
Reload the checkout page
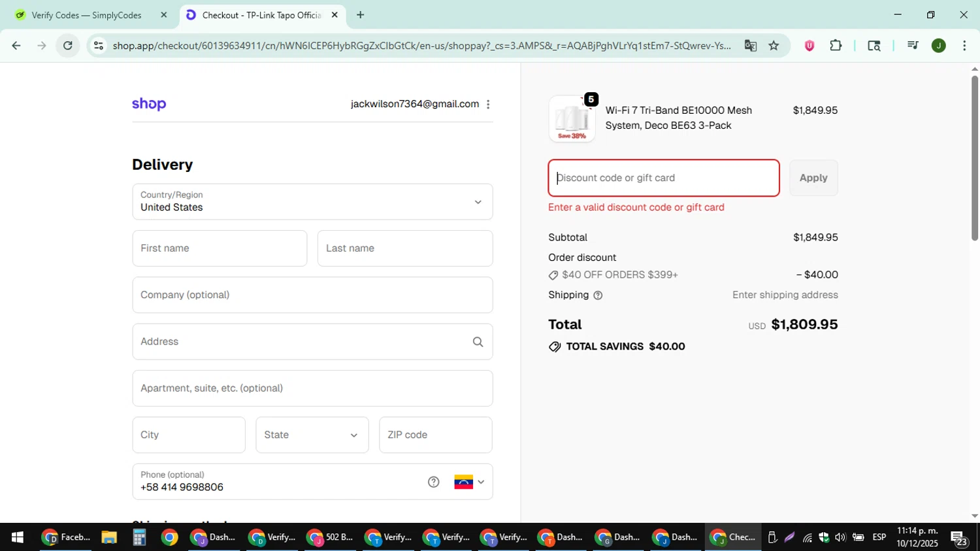pyautogui.click(x=68, y=46)
